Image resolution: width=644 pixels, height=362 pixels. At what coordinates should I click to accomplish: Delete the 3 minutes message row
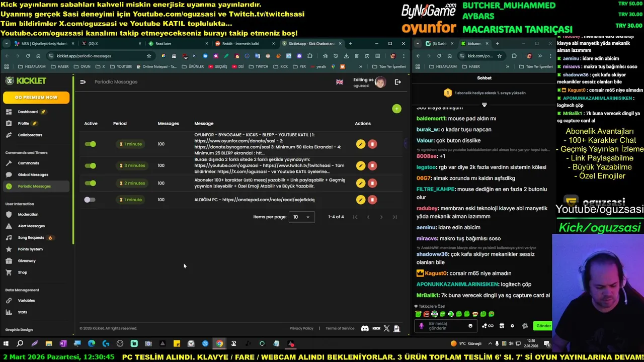[x=372, y=165]
